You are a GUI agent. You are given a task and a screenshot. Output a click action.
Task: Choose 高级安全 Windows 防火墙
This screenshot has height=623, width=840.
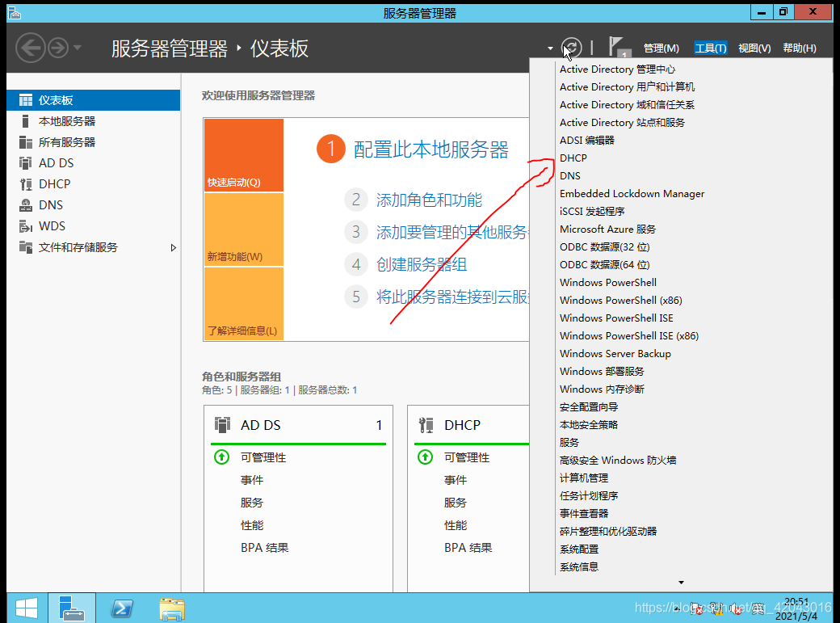(618, 460)
